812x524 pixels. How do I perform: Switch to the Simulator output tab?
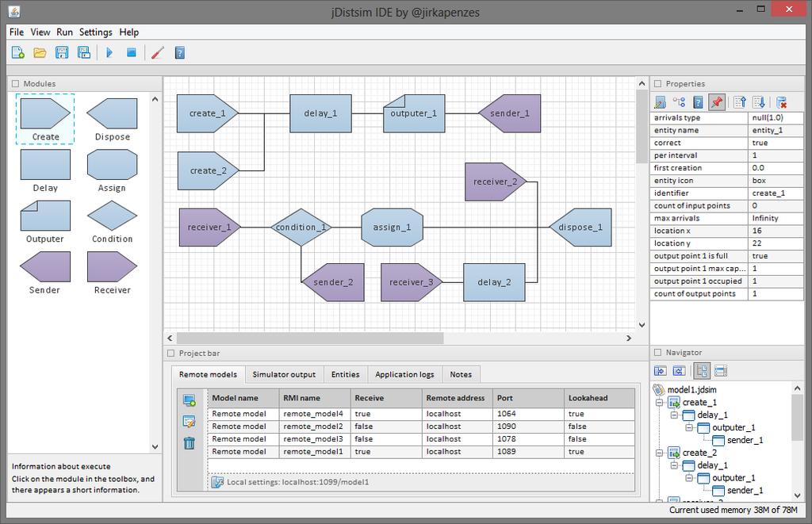[x=284, y=374]
